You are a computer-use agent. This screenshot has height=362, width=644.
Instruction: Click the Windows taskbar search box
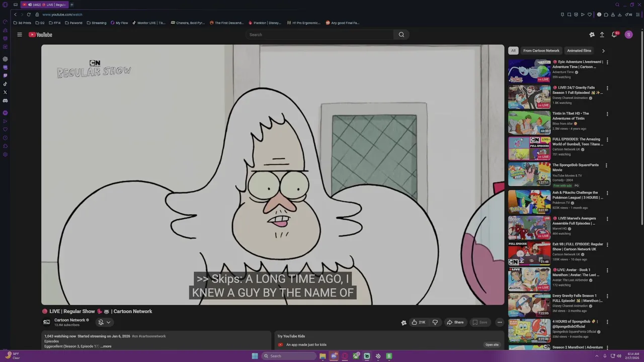click(289, 356)
